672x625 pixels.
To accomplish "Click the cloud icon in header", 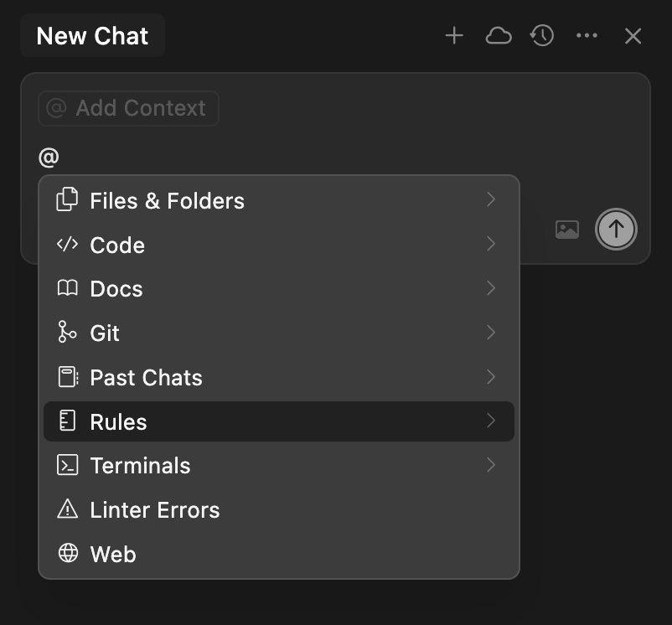I will 499,36.
